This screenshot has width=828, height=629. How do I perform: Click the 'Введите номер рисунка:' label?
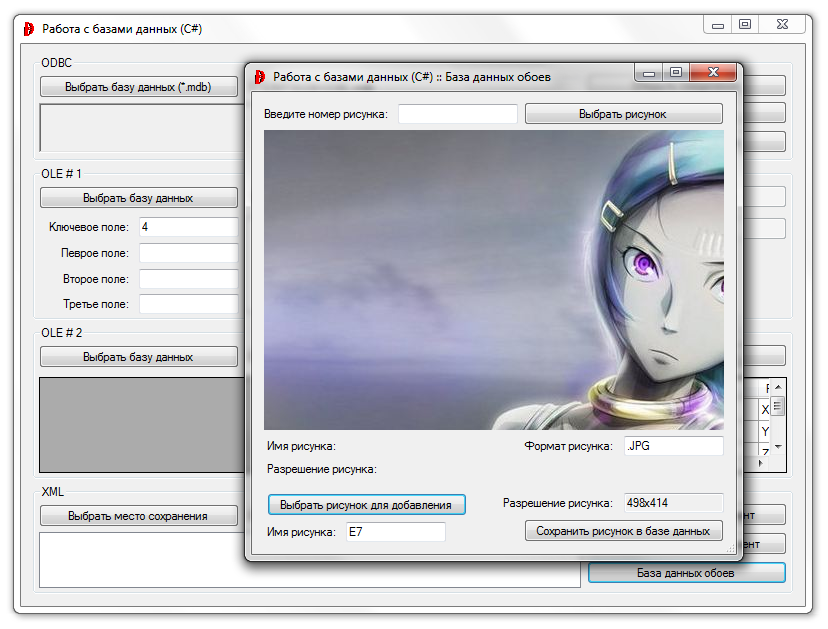[326, 114]
